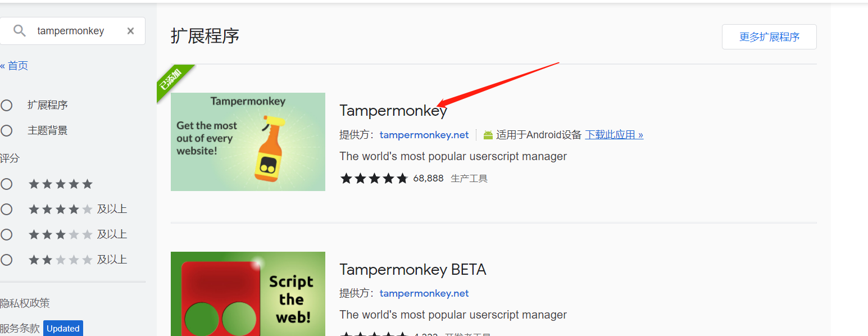
Task: Click Tampermonkey BETA description text
Action: pos(453,315)
